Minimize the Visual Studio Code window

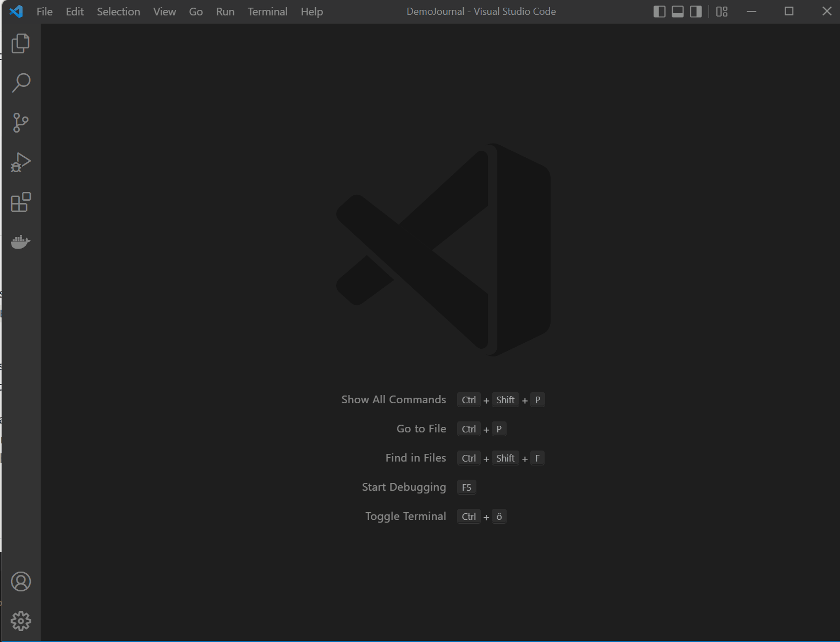(x=751, y=12)
